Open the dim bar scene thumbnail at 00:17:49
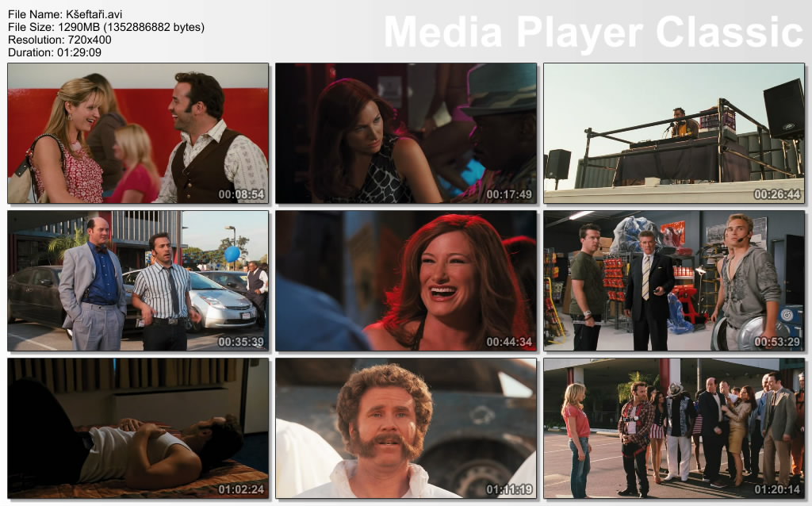Screen dimensions: 812x506 click(x=406, y=133)
